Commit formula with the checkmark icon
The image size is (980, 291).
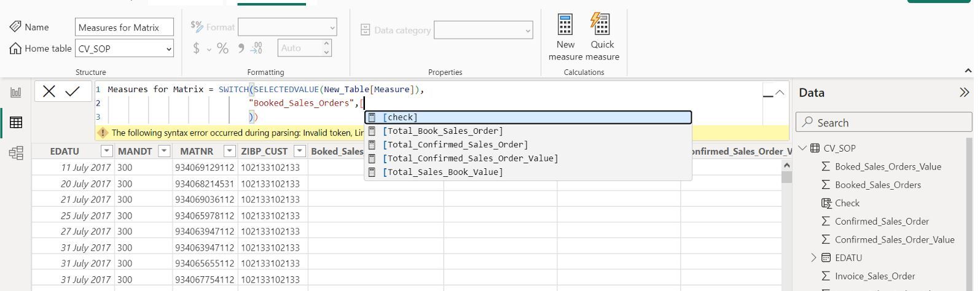click(x=73, y=91)
